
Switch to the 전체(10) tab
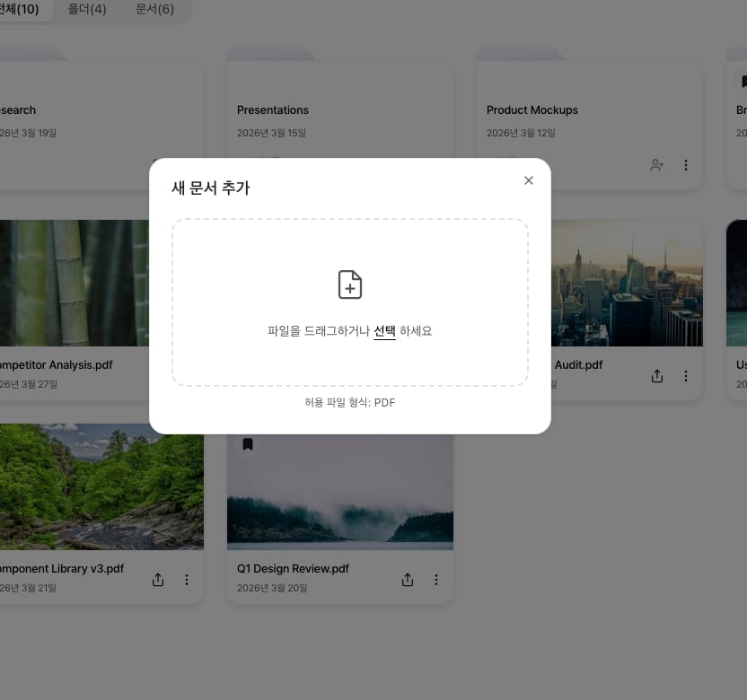point(19,9)
